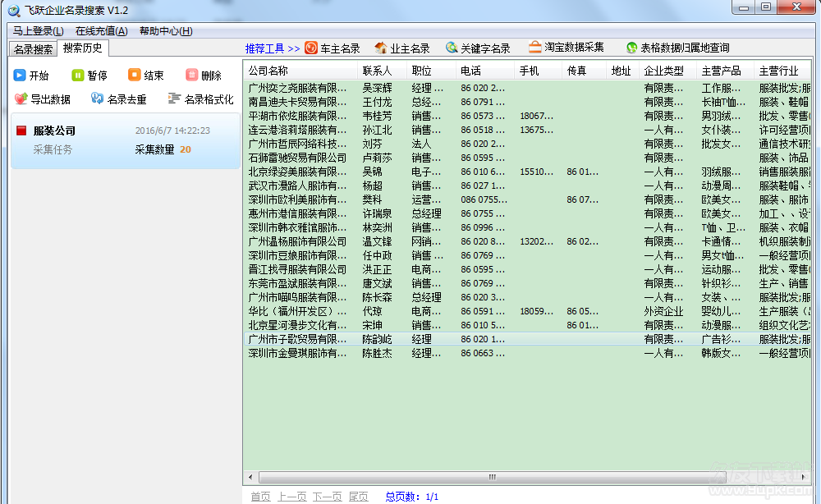Go to 首页 first page
Image resolution: width=821 pixels, height=504 pixels.
pos(260,497)
